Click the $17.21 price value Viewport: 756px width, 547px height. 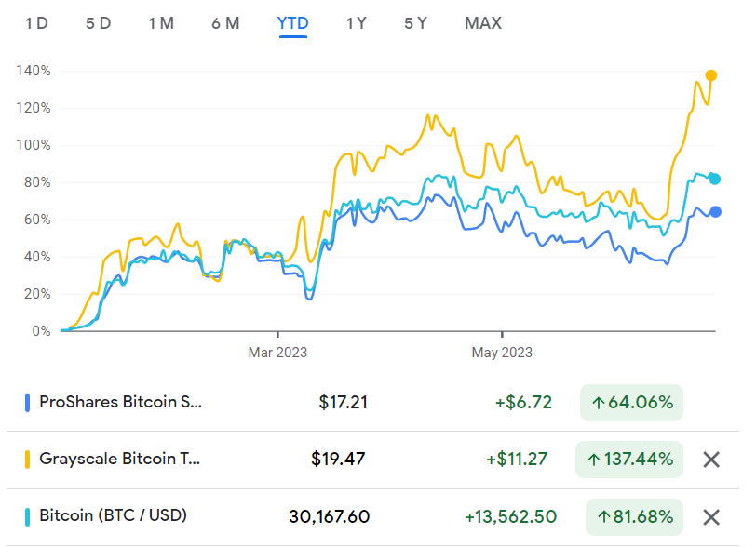(343, 403)
